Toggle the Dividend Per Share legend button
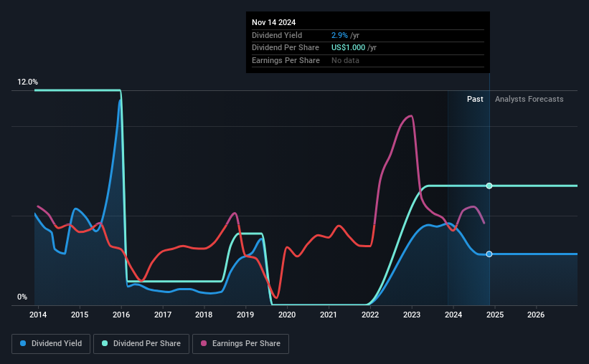Image resolution: width=589 pixels, height=364 pixels. point(141,344)
